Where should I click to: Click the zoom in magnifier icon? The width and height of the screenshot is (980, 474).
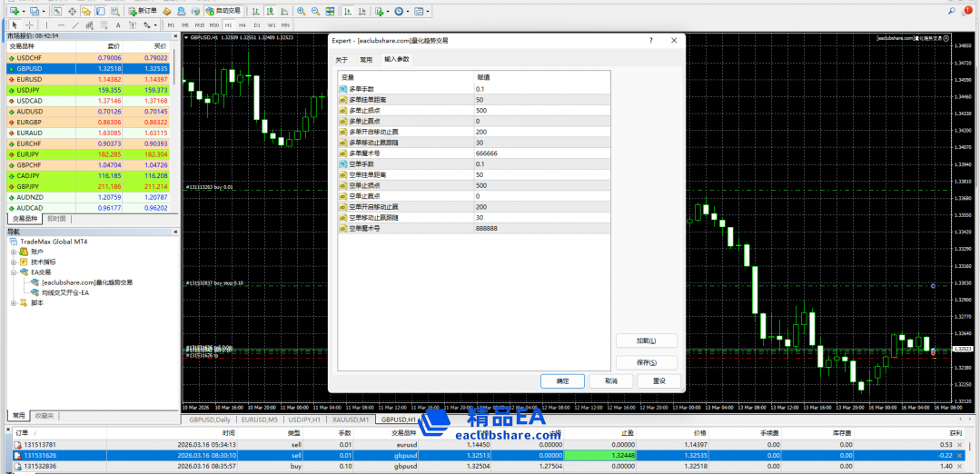coord(301,11)
